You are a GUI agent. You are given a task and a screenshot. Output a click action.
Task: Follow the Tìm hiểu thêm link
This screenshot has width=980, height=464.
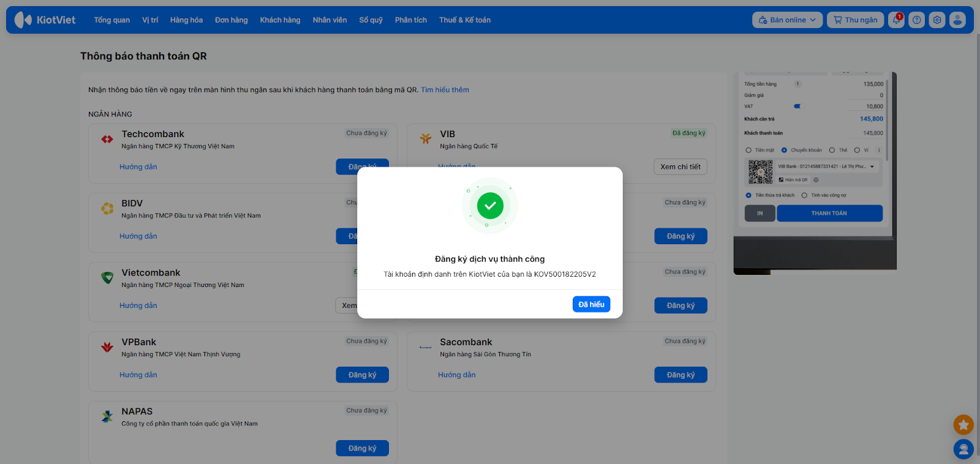pos(445,90)
